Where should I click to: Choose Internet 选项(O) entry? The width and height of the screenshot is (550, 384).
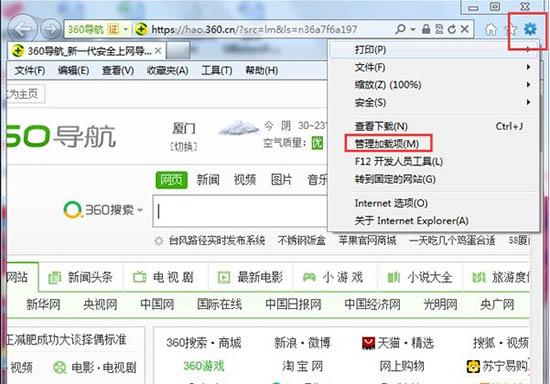click(x=434, y=203)
